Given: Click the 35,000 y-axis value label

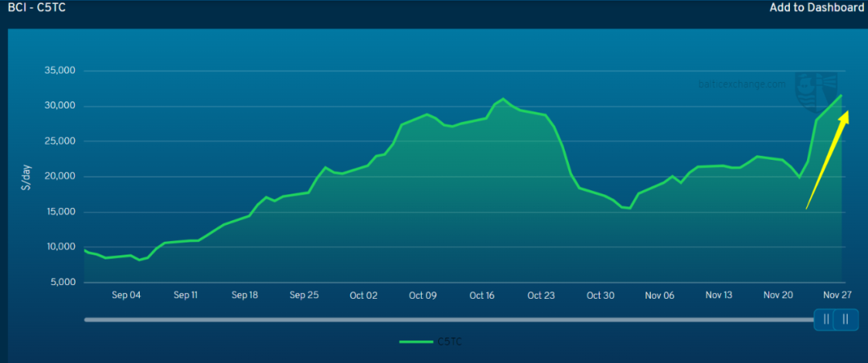Looking at the screenshot, I should point(57,71).
